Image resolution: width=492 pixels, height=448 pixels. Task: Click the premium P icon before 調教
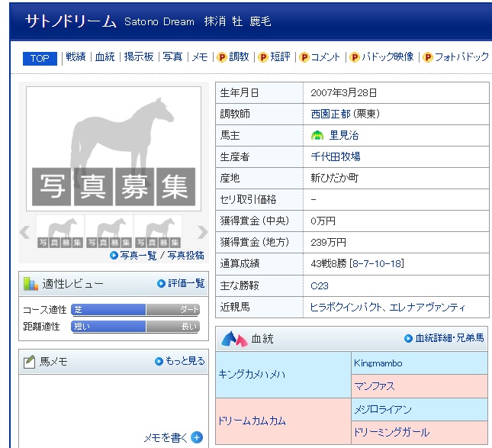click(222, 57)
